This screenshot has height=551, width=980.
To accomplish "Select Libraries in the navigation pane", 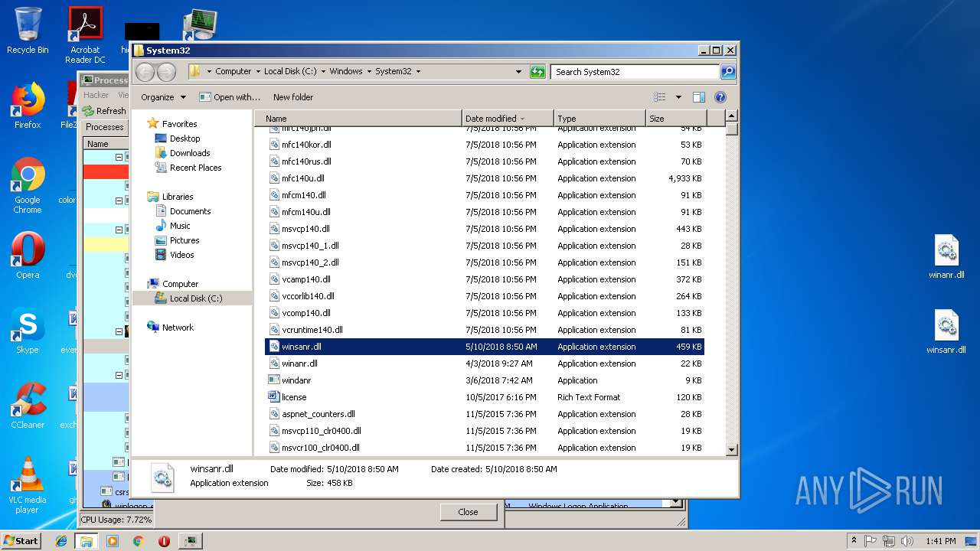I will (x=178, y=197).
